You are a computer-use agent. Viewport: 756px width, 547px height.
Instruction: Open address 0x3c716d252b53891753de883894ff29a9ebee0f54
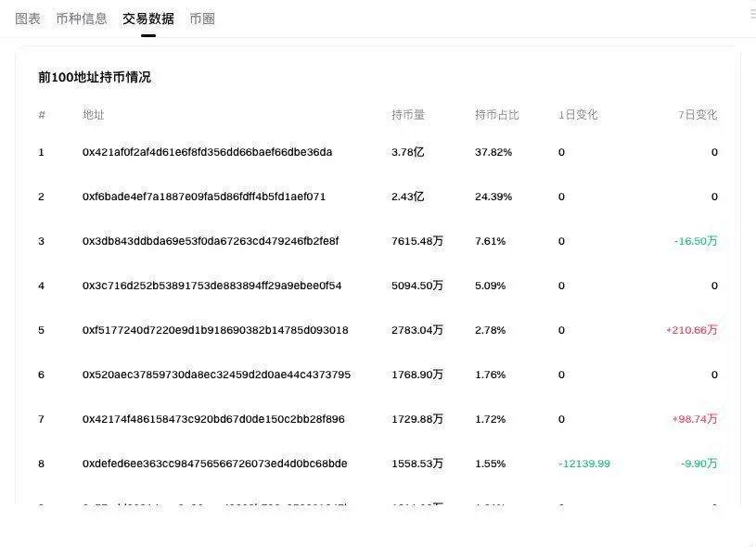(x=212, y=286)
